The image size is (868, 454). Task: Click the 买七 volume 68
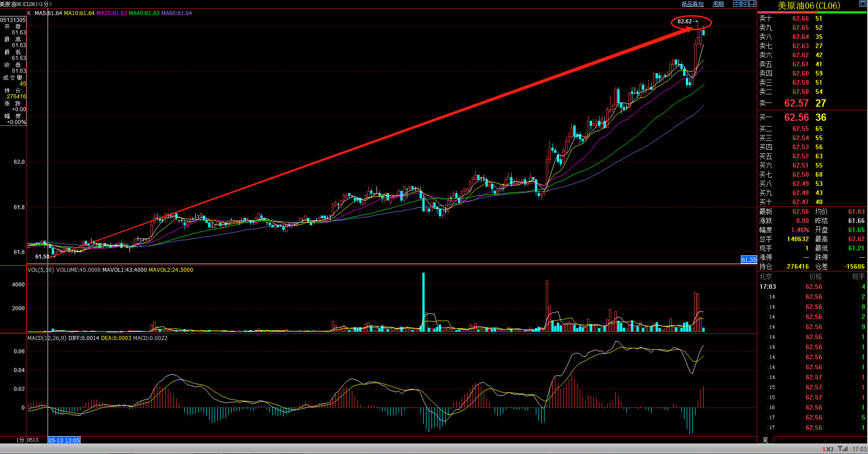coord(819,174)
